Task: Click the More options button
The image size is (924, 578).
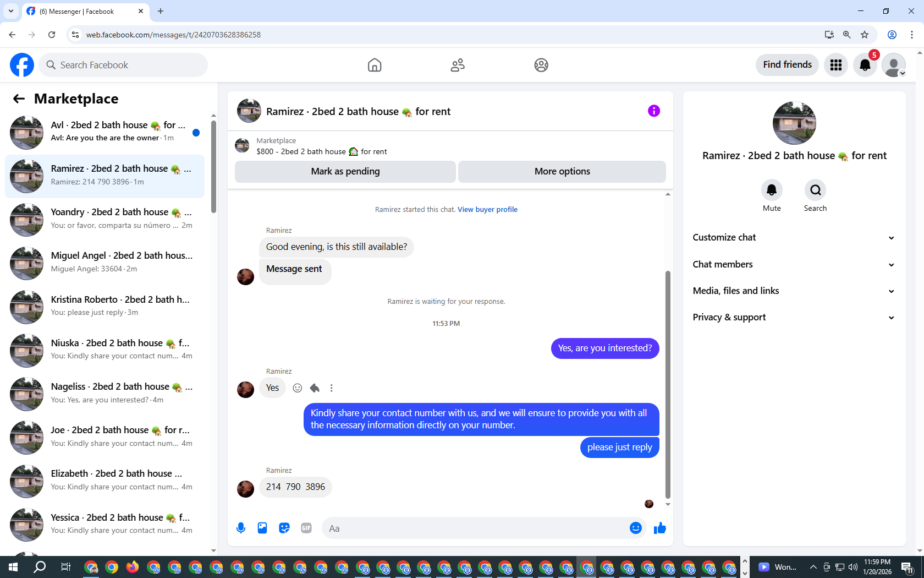Action: tap(562, 172)
